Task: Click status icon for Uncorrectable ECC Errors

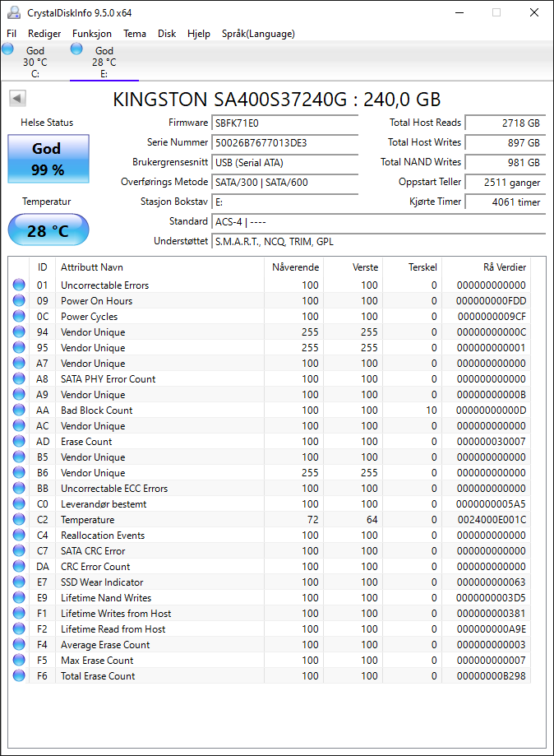Action: (19, 488)
